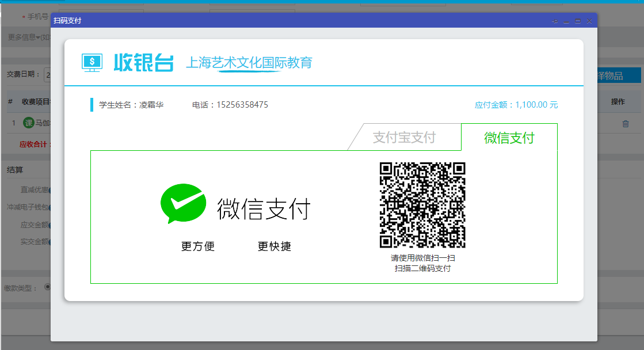The height and width of the screenshot is (350, 644).
Task: Close the 扫码支付 payment dialog
Action: [x=589, y=21]
